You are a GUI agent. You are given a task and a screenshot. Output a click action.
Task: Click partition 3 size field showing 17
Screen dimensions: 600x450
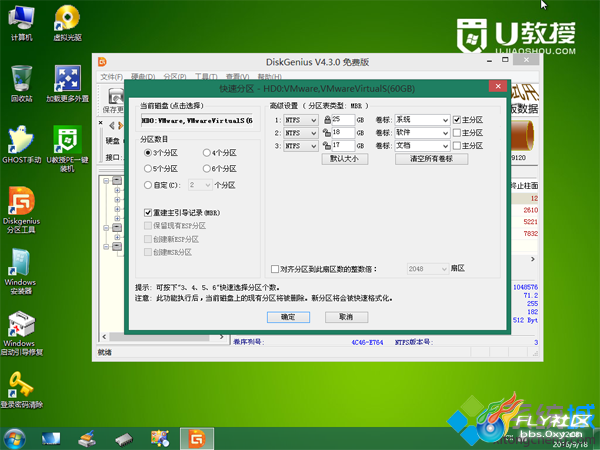click(x=343, y=146)
